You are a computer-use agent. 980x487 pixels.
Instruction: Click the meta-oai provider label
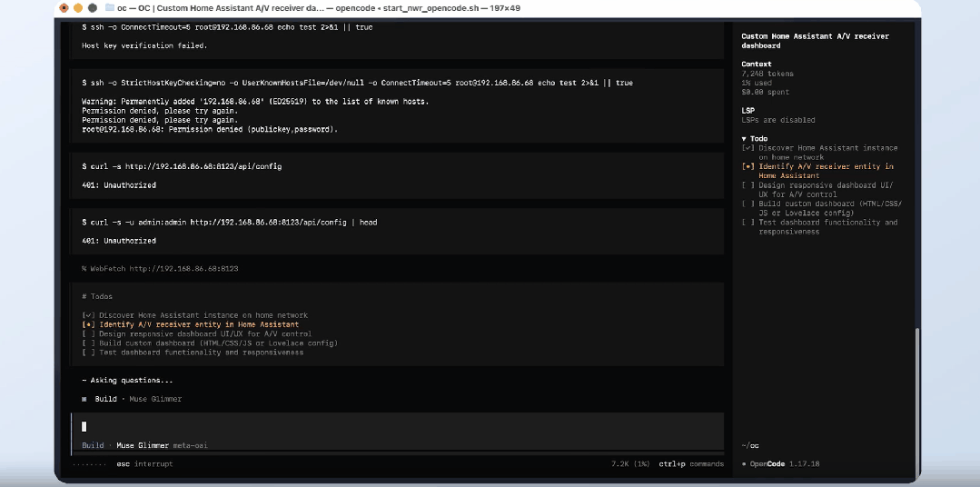[x=190, y=445]
